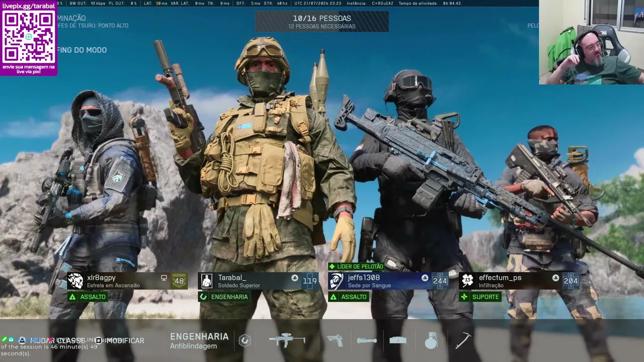Click the PC platform icon on xlr8agpy's card

pos(164,278)
